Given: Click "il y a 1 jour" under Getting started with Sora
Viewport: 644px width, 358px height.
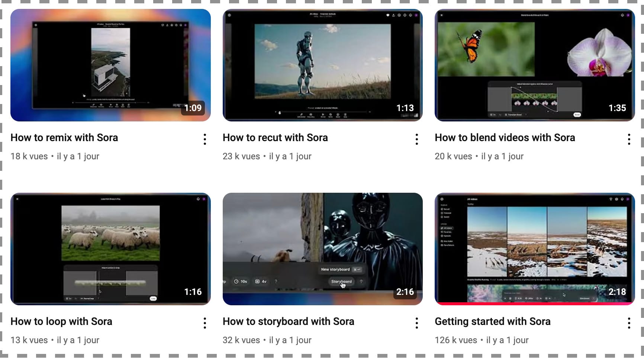Looking at the screenshot, I should 508,340.
